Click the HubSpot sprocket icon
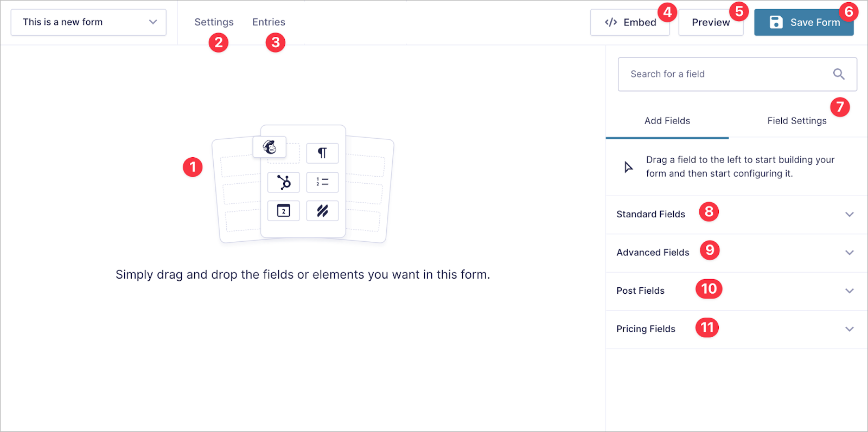 (283, 182)
